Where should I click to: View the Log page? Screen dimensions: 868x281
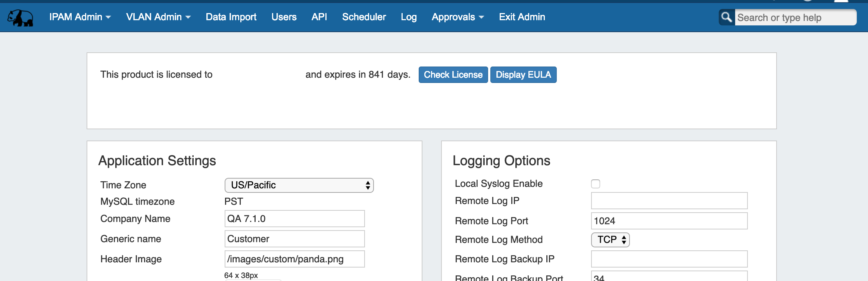(x=409, y=17)
